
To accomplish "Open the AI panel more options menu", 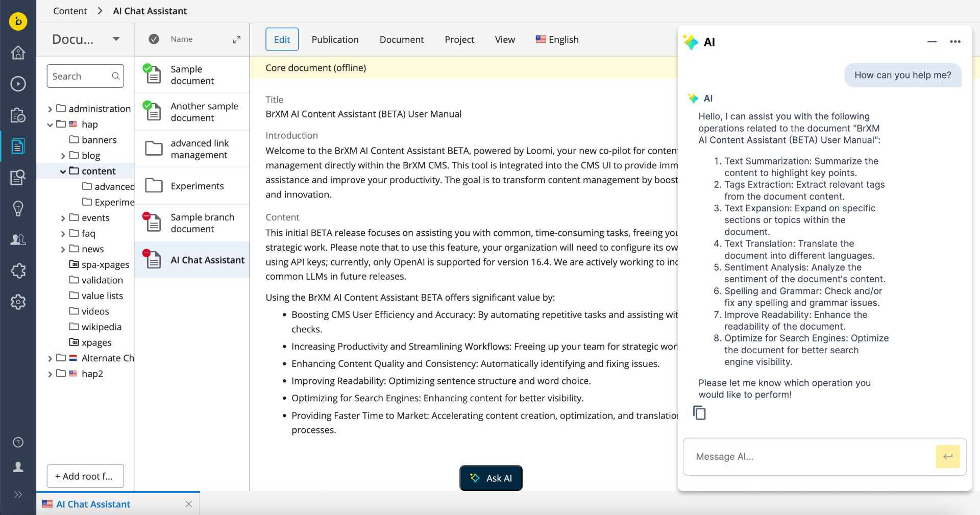I will tap(955, 42).
